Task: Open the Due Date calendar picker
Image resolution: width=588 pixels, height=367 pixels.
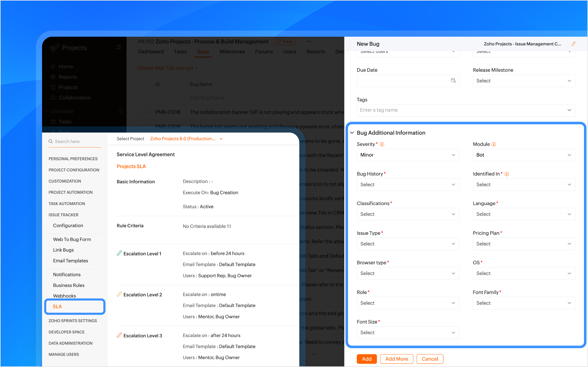Action: tap(453, 81)
